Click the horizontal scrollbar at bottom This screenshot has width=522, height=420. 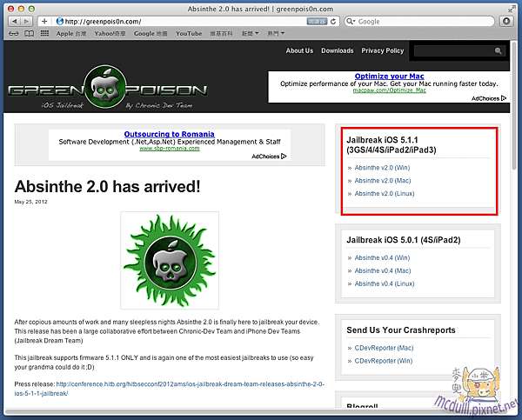coord(257,412)
